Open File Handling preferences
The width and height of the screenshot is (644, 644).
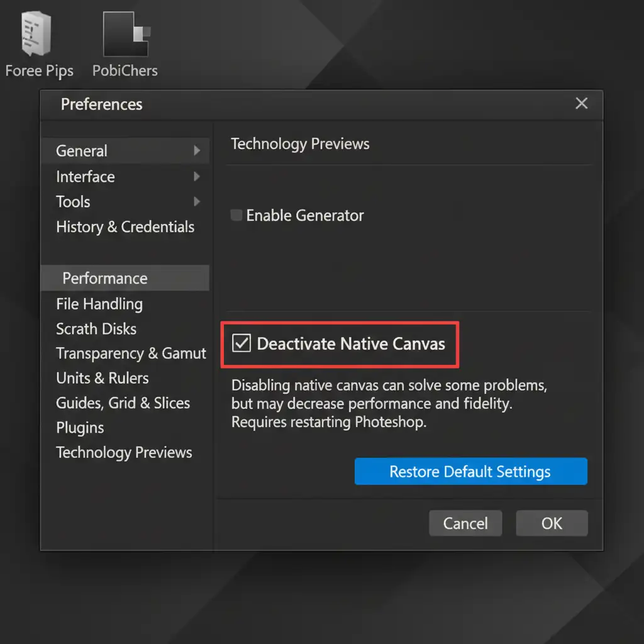click(x=99, y=304)
